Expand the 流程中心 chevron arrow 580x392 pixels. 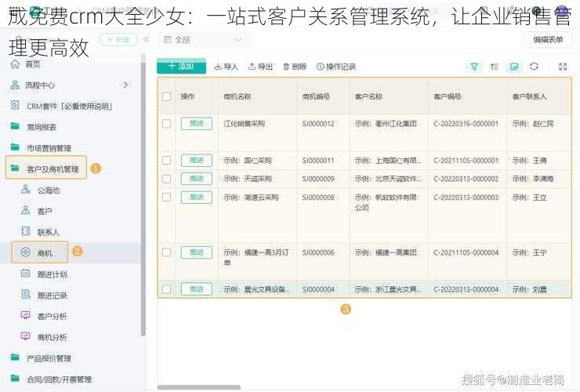125,85
